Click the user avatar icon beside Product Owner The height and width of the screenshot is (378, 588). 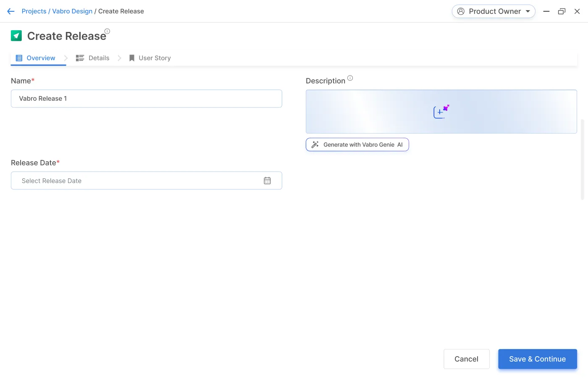461,11
